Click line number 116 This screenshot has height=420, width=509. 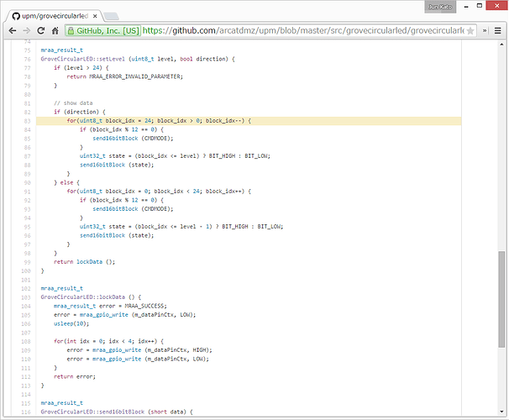[x=26, y=412]
